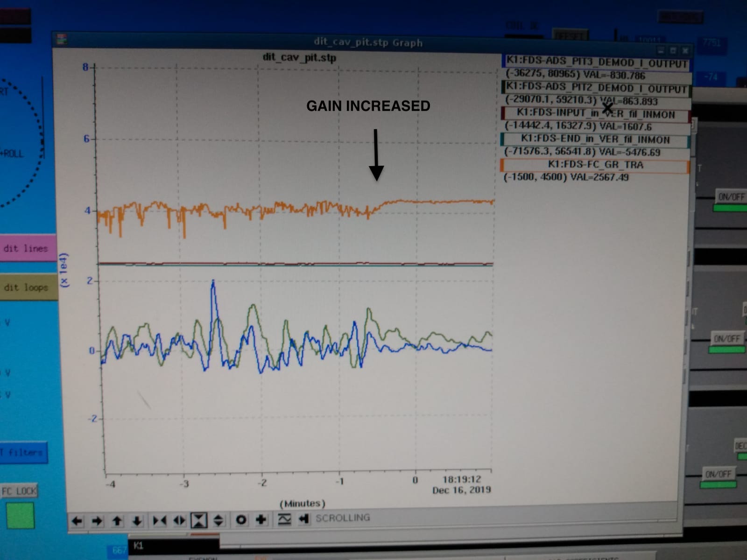Click the pan down arrow in graph toolbar

pyautogui.click(x=137, y=520)
